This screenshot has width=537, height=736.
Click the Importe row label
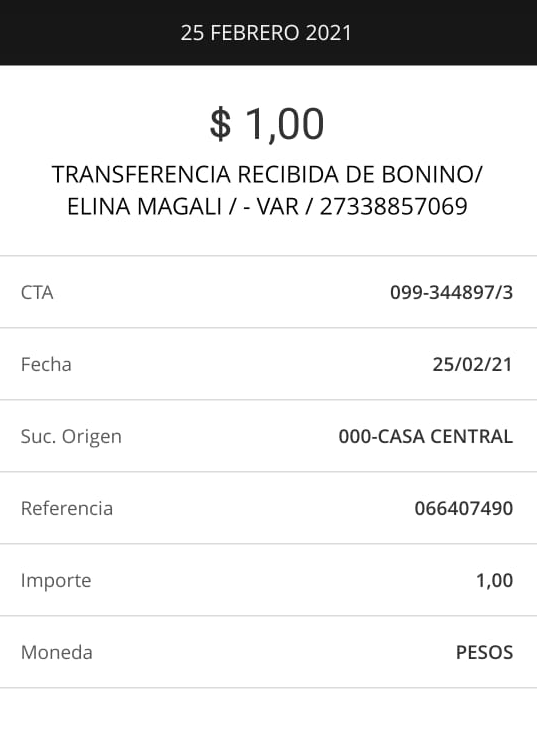point(56,581)
